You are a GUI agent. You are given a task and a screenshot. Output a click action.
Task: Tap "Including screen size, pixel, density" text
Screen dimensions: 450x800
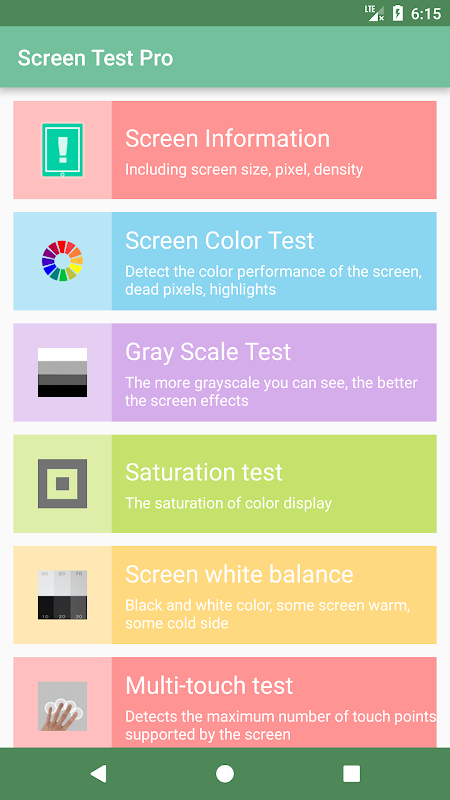244,170
